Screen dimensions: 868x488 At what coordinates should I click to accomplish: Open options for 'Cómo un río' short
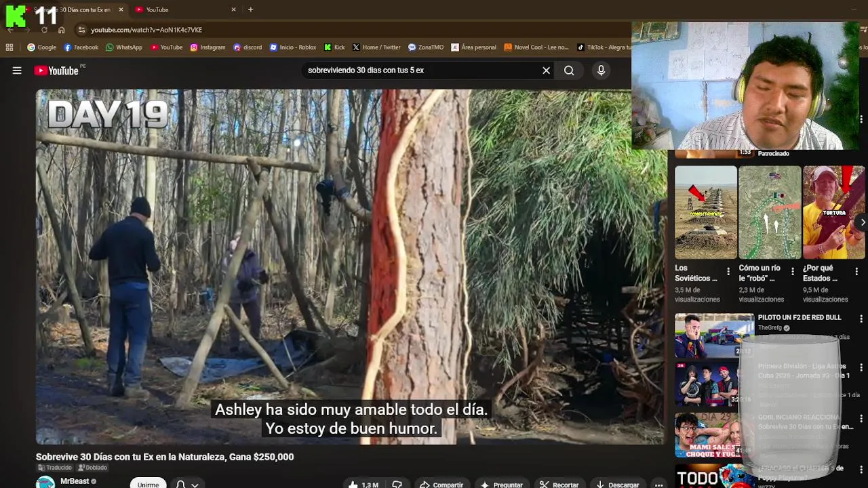[x=792, y=272]
